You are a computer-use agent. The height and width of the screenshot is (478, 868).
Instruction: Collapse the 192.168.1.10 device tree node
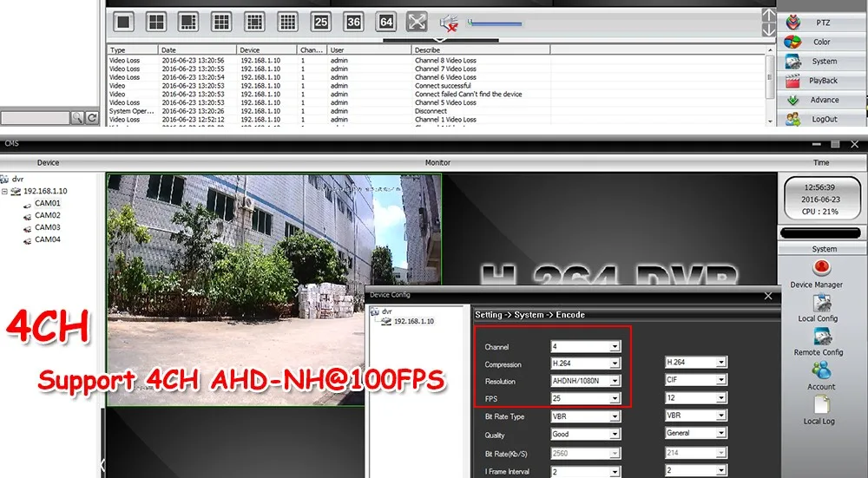(x=4, y=192)
